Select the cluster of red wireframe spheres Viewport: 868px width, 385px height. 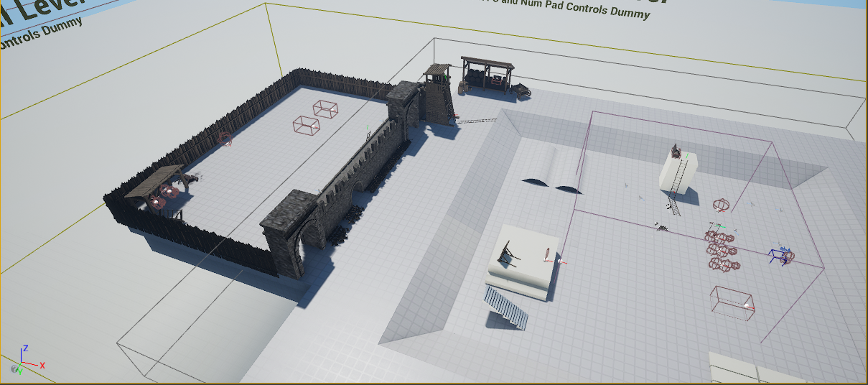coord(721,249)
